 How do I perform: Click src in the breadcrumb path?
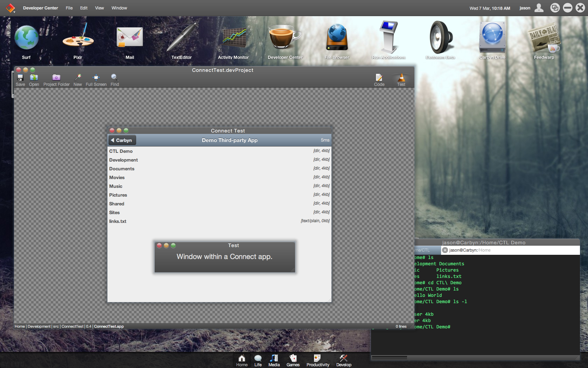tap(56, 326)
